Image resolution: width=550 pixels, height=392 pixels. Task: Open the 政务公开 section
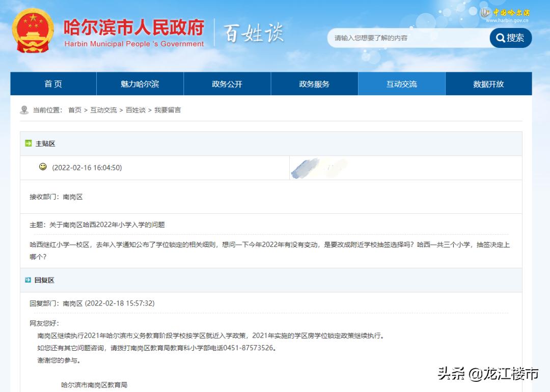pos(227,83)
